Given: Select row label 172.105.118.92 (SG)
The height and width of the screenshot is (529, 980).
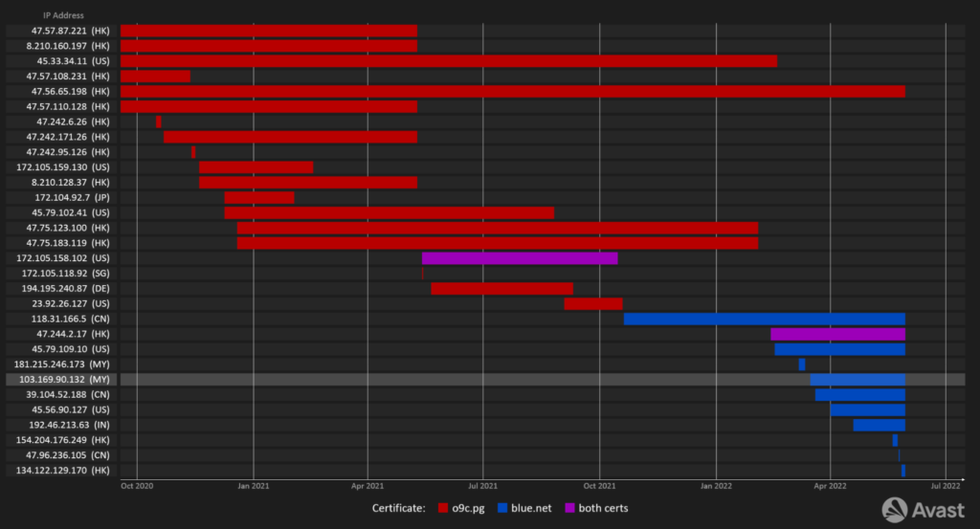Looking at the screenshot, I should [x=66, y=274].
